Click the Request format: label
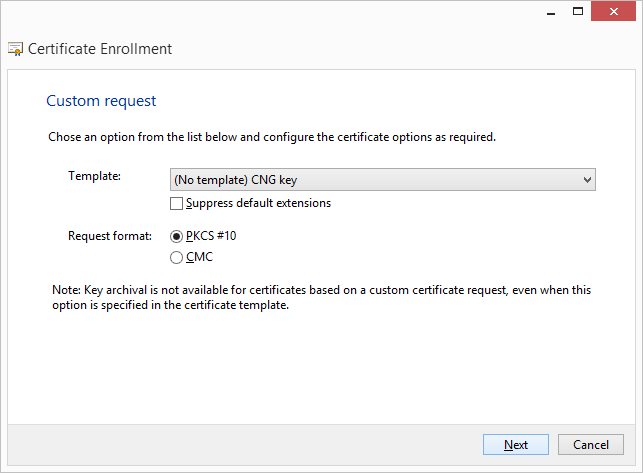643x473 pixels. [x=109, y=236]
